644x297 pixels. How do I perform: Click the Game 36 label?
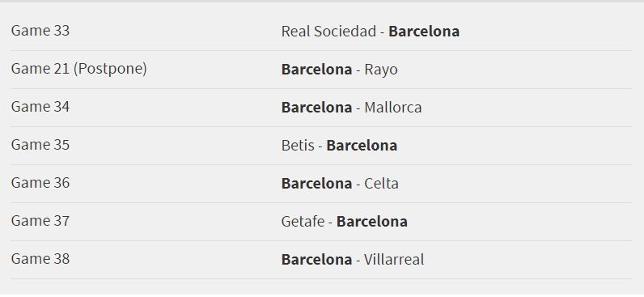[x=40, y=183]
